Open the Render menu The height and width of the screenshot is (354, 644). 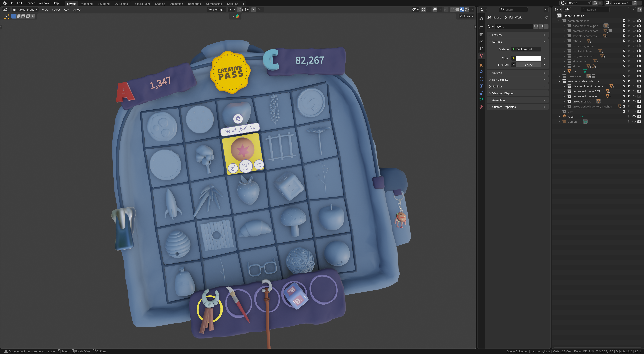pos(30,3)
